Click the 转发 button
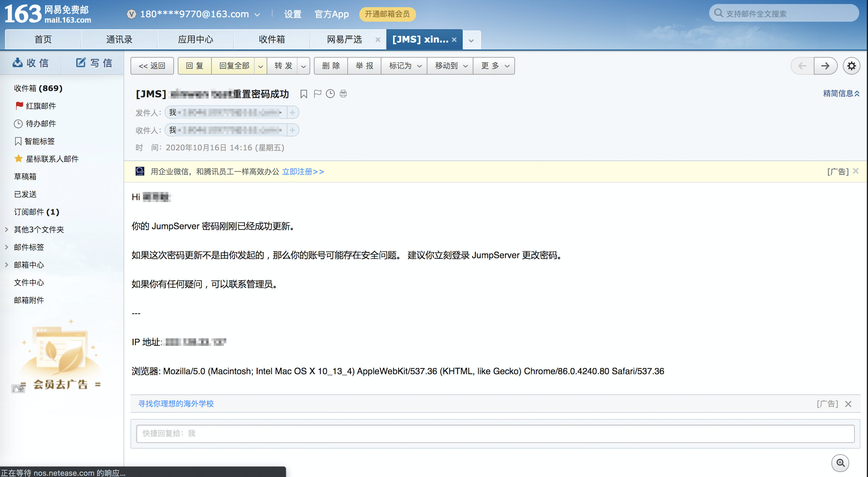This screenshot has height=477, width=868. (283, 66)
